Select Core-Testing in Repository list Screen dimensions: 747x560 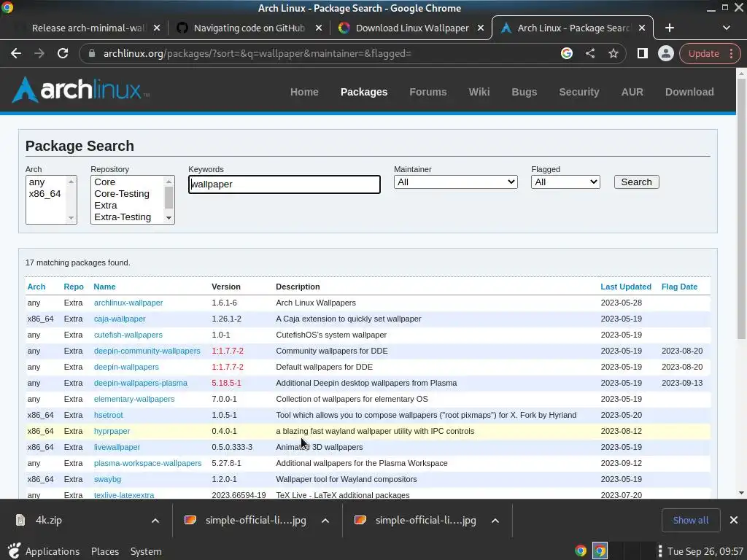(122, 194)
